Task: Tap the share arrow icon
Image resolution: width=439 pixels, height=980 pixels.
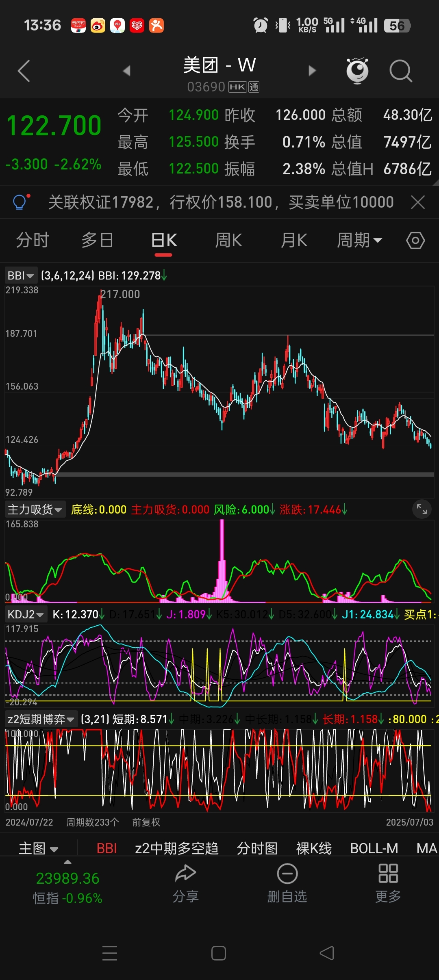Action: [x=185, y=873]
